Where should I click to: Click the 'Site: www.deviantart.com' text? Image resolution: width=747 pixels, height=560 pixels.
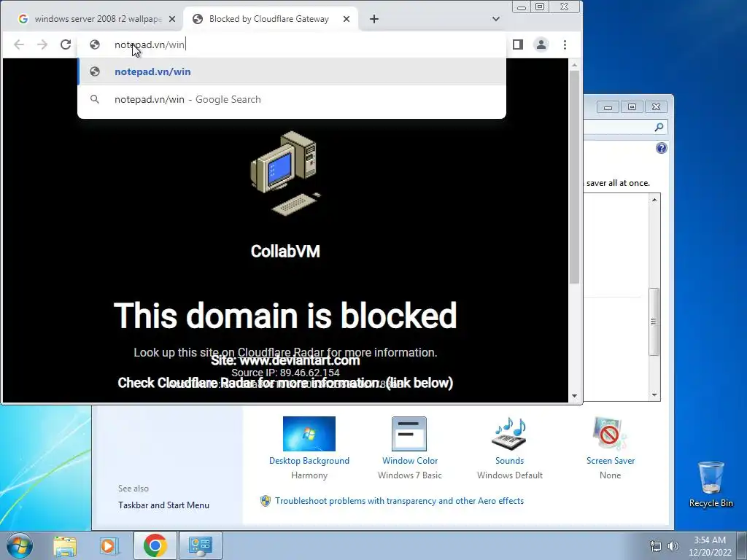click(285, 360)
